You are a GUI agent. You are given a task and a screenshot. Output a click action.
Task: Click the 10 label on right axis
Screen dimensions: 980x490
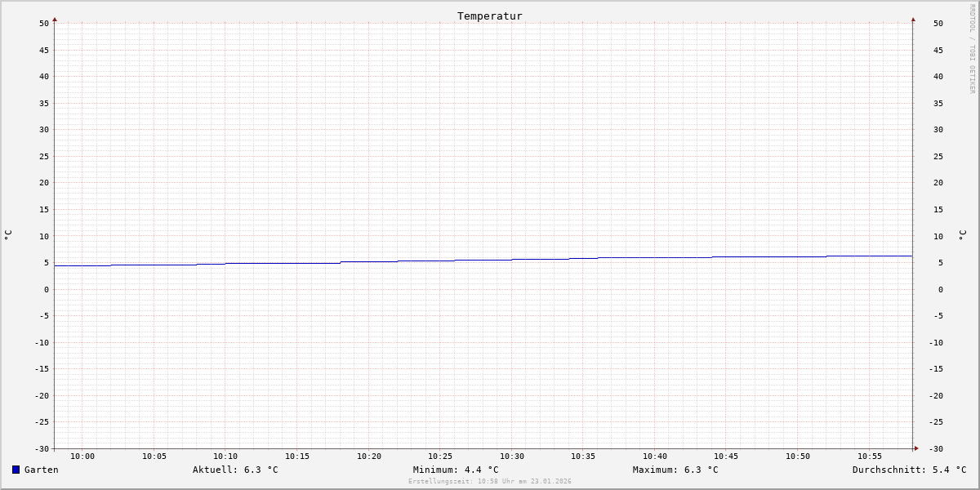click(x=938, y=236)
